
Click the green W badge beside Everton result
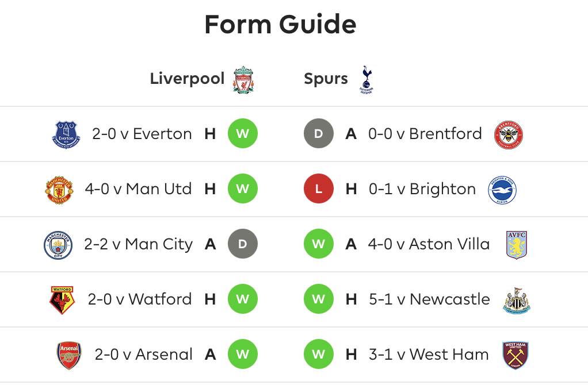click(x=243, y=133)
